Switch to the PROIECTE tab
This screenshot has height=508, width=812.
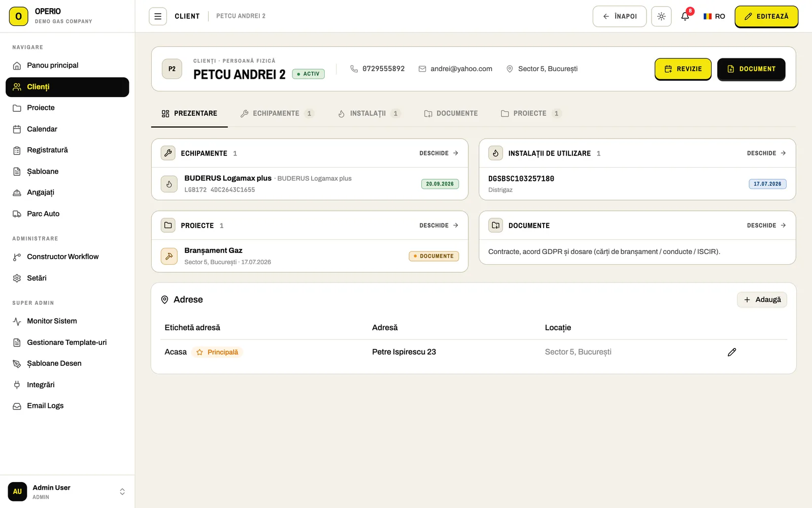(x=531, y=113)
